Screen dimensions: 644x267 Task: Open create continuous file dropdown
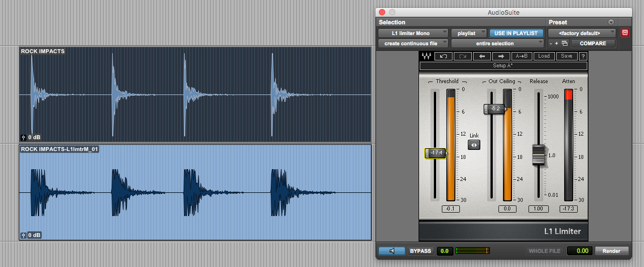point(413,44)
